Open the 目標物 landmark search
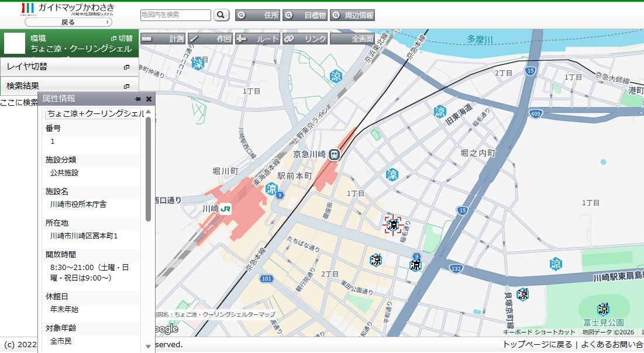This screenshot has width=644, height=353. click(305, 15)
